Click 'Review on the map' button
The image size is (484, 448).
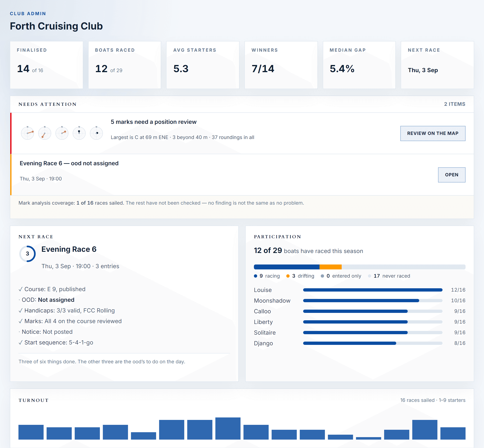coord(433,133)
